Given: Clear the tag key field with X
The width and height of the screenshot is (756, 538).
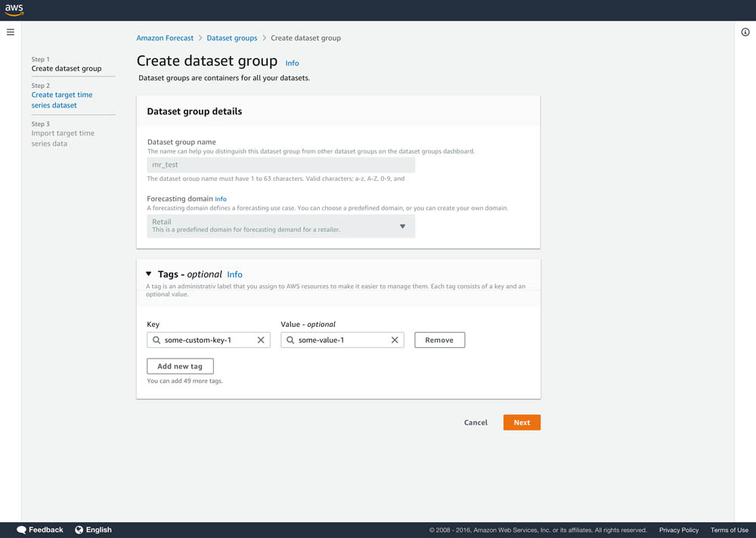Looking at the screenshot, I should 261,341.
